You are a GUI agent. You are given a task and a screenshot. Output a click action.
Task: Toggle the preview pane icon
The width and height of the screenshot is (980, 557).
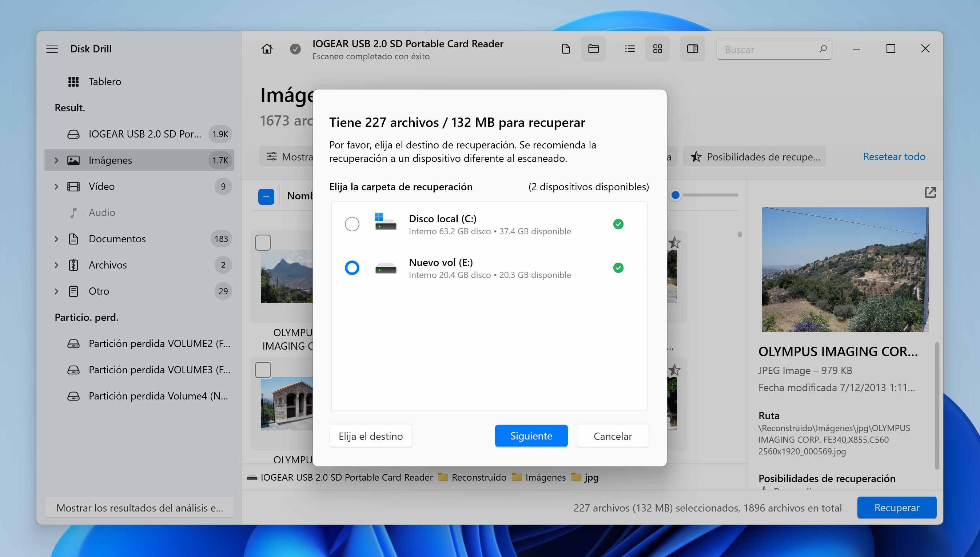point(693,49)
